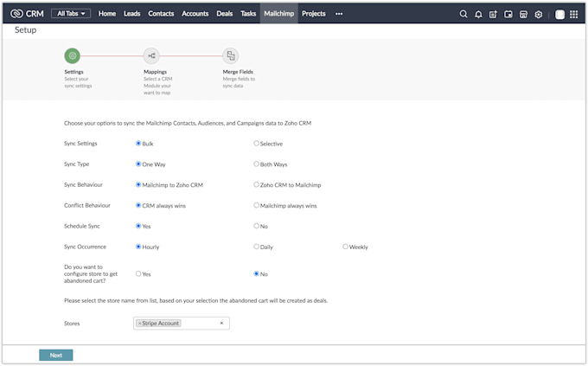Select Selective sync settings
The height and width of the screenshot is (366, 588).
(x=256, y=144)
